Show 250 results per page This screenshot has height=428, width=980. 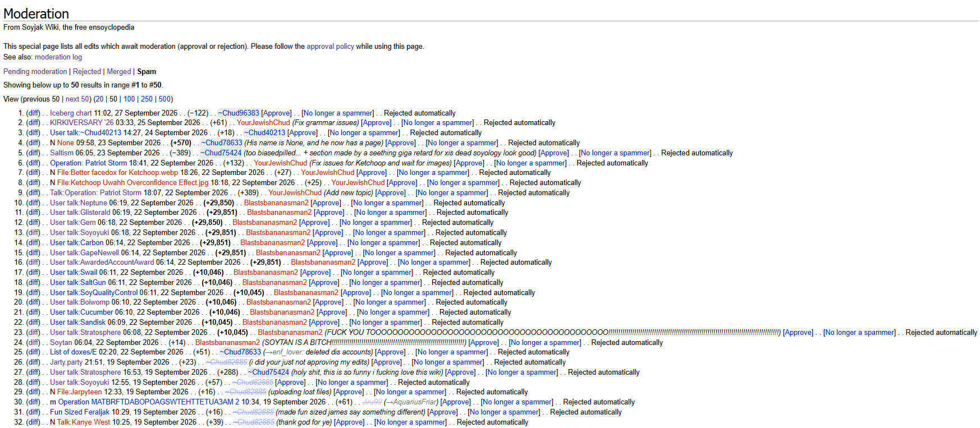coord(146,99)
